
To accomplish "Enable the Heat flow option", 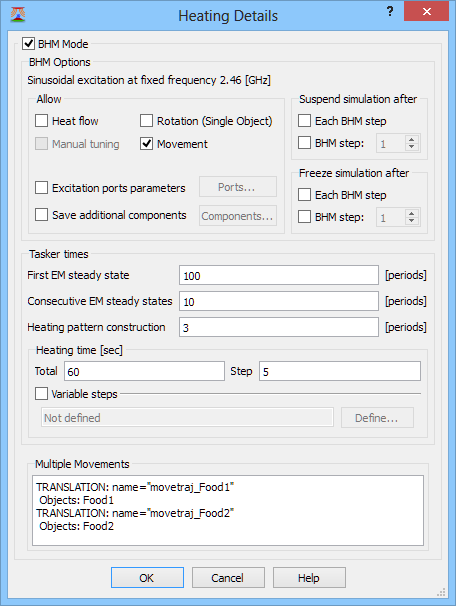I will 41,121.
